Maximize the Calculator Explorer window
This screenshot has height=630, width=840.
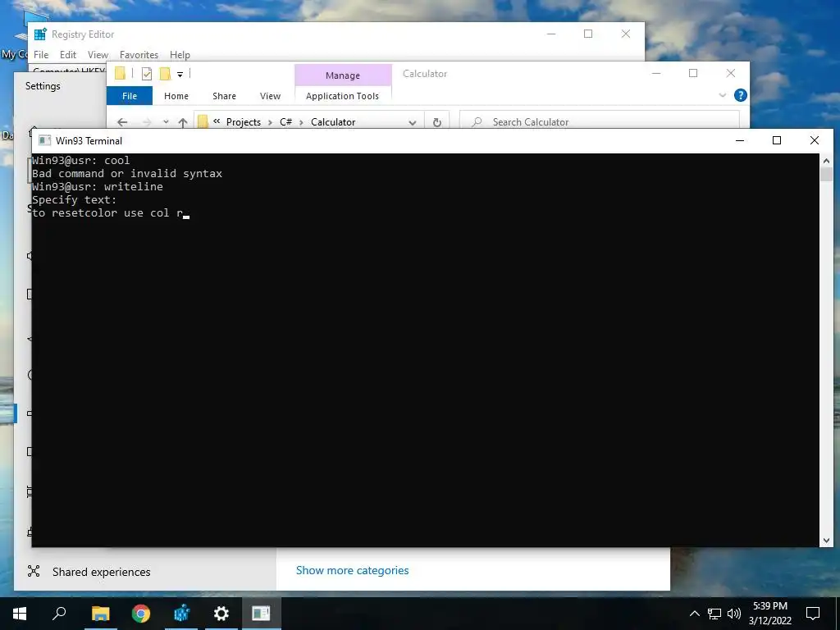693,73
